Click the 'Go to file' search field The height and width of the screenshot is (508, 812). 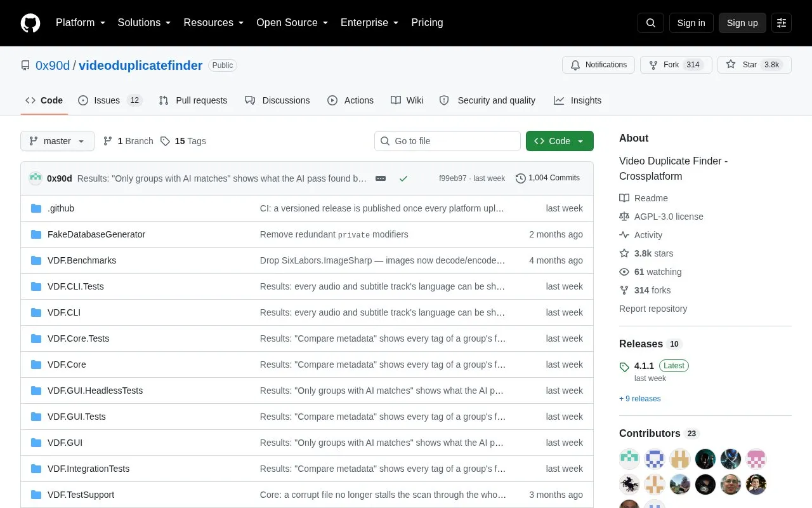point(447,141)
